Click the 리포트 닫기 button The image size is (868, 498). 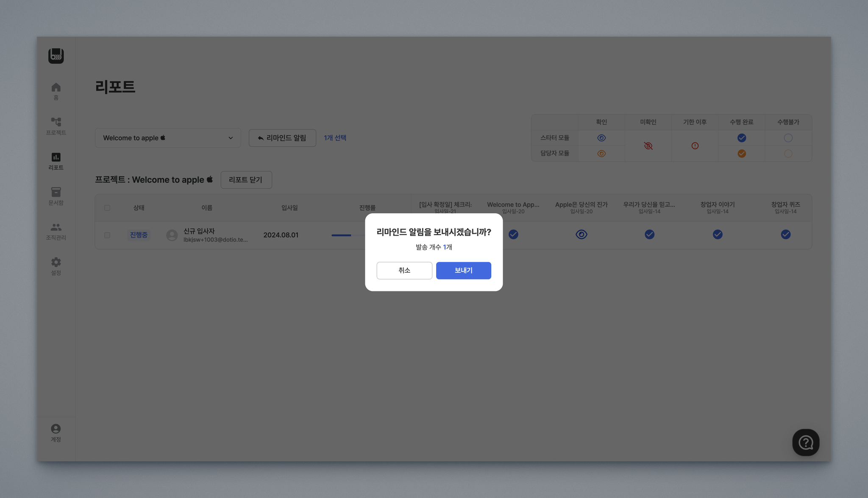(246, 180)
